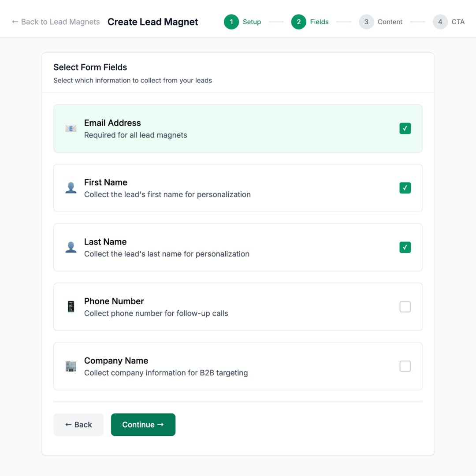This screenshot has width=476, height=476.
Task: Click the step 1 circle for Setup
Action: click(x=231, y=22)
